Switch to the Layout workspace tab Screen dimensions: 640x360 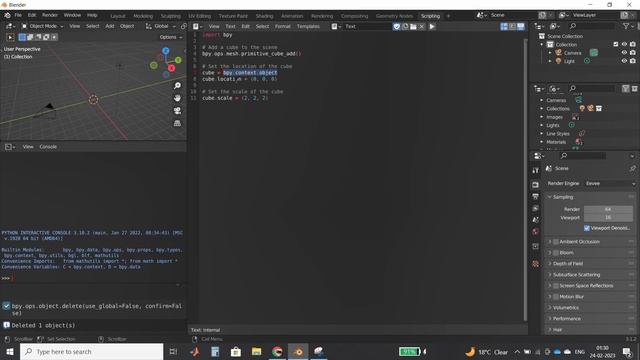pos(118,16)
